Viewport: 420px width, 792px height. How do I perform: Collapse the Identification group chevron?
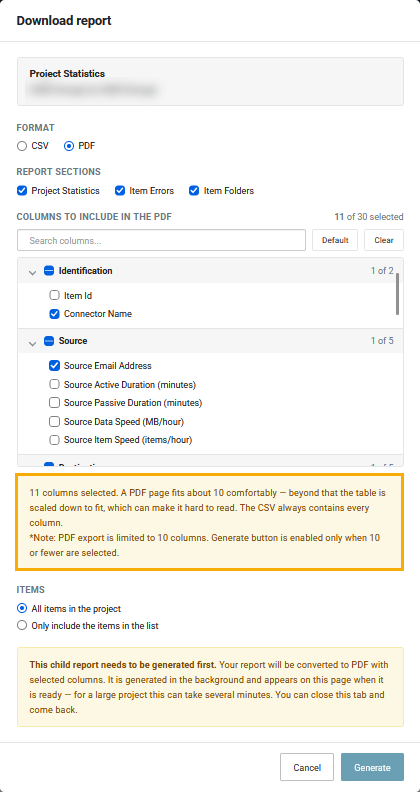pos(32,272)
